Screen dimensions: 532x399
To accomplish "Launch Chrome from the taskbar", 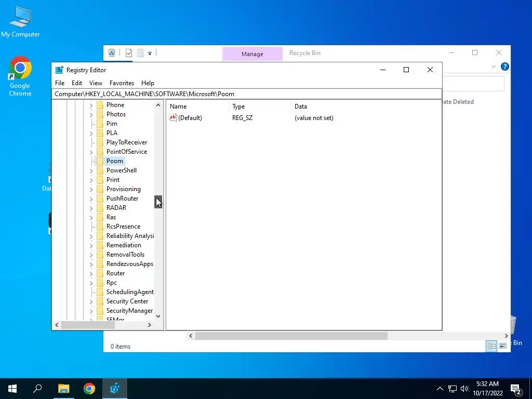I will point(89,389).
